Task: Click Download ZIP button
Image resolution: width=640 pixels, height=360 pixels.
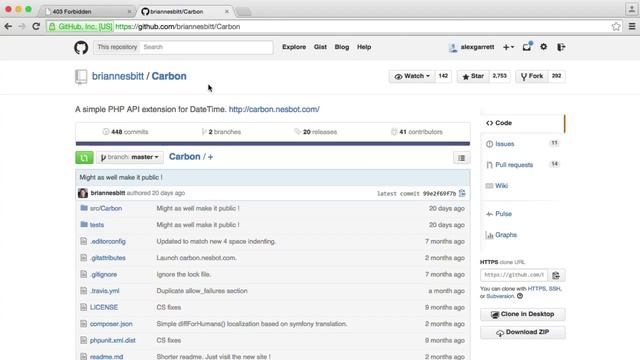Action: click(x=523, y=332)
